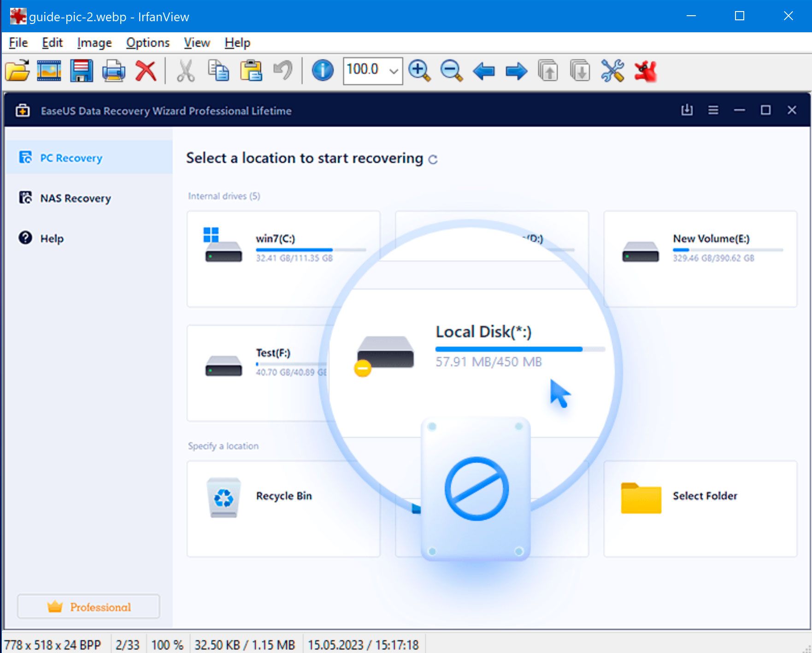Click the red IrfanView mascot About icon
Screen dimensions: 812x653
pos(646,71)
